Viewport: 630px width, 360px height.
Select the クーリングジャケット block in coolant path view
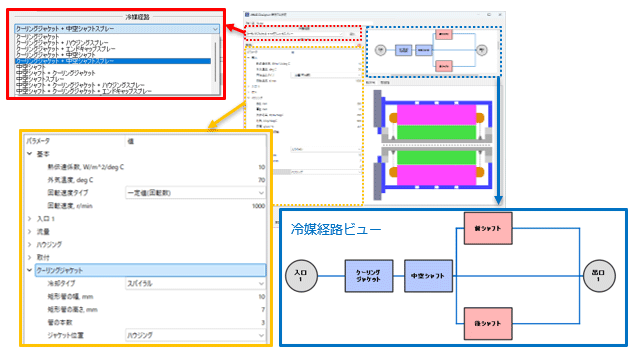369,276
